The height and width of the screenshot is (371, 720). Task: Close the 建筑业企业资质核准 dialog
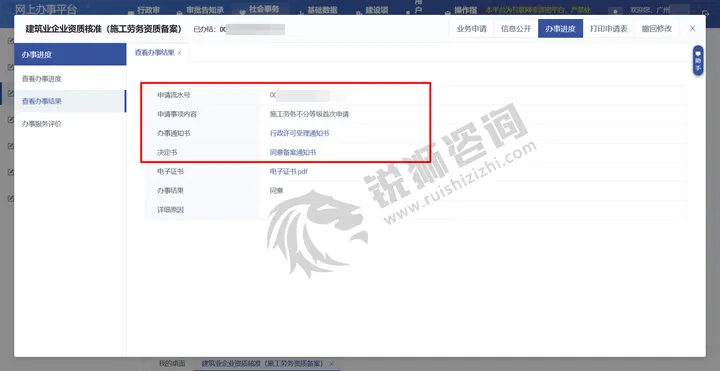[x=692, y=28]
